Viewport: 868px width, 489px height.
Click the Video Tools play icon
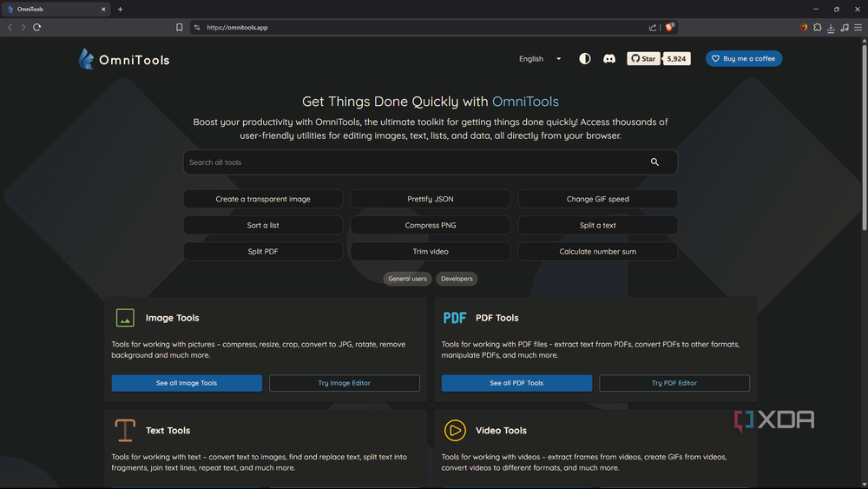(455, 430)
